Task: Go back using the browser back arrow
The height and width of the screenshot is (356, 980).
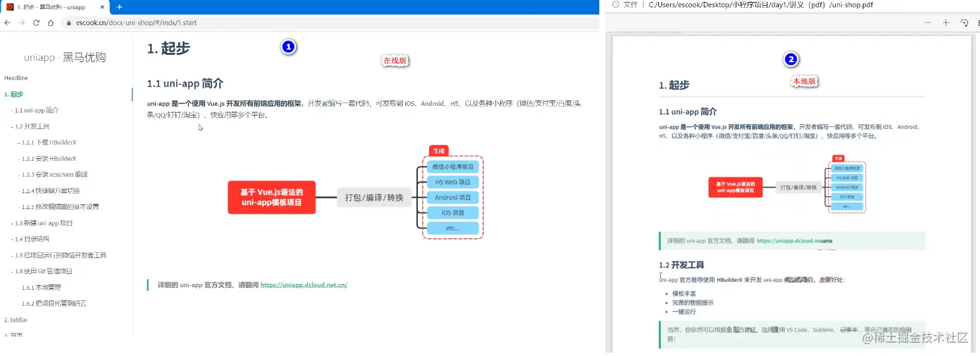Action: point(7,22)
